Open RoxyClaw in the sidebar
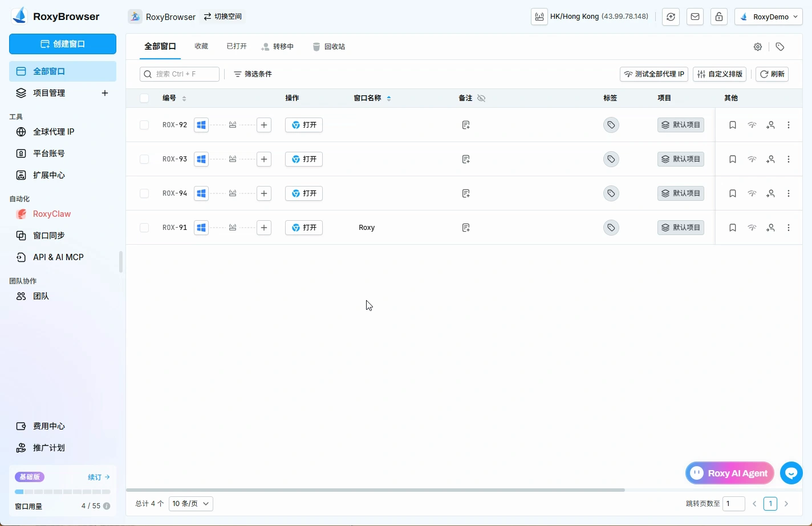 [63, 214]
